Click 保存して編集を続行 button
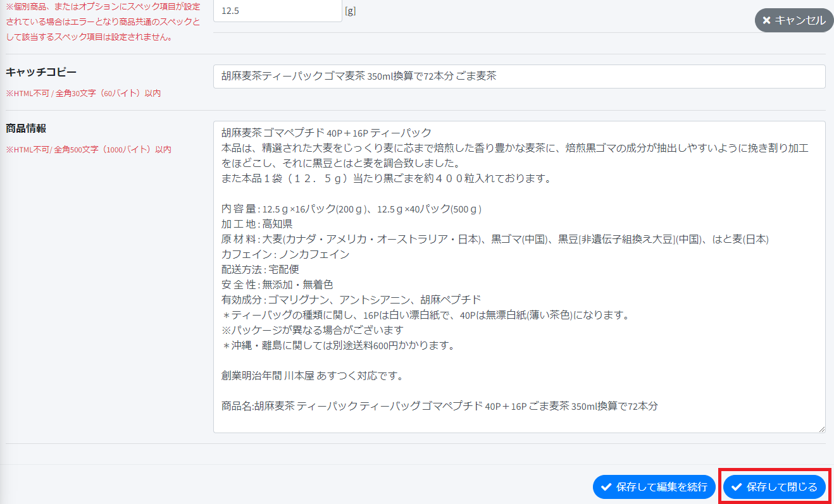This screenshot has width=834, height=504. tap(654, 487)
